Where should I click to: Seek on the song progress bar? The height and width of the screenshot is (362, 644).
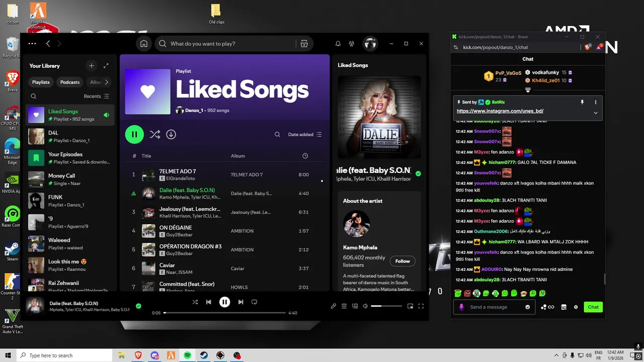pos(224,313)
